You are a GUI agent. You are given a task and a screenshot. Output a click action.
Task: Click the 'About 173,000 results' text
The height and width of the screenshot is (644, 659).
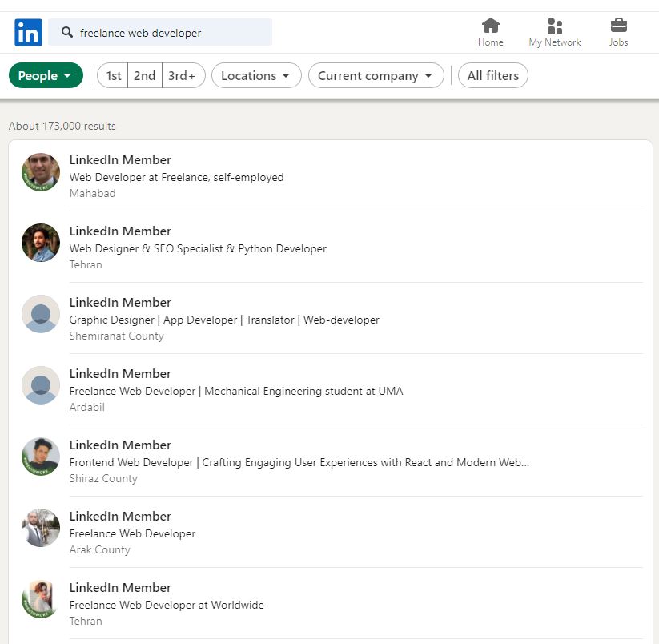coord(62,126)
